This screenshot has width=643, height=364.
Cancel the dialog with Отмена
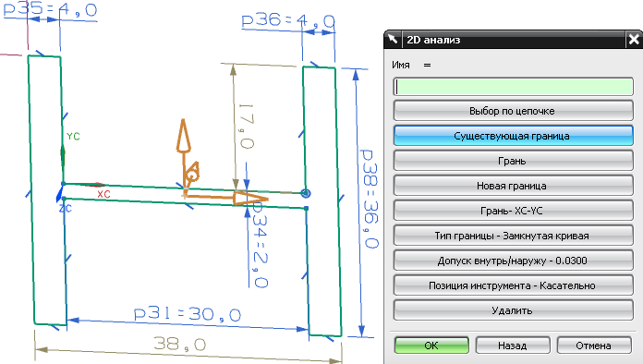pyautogui.click(x=594, y=346)
